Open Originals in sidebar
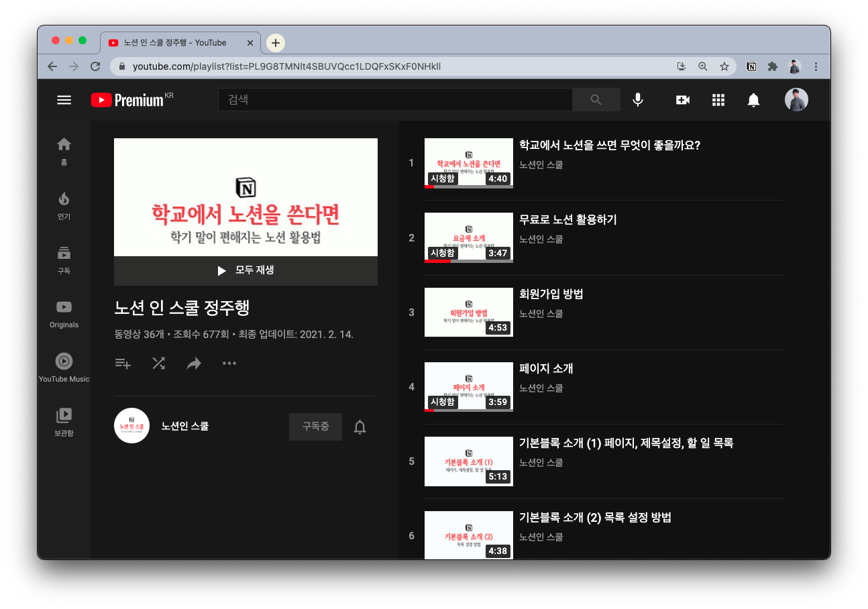The height and width of the screenshot is (609, 868). pyautogui.click(x=64, y=314)
